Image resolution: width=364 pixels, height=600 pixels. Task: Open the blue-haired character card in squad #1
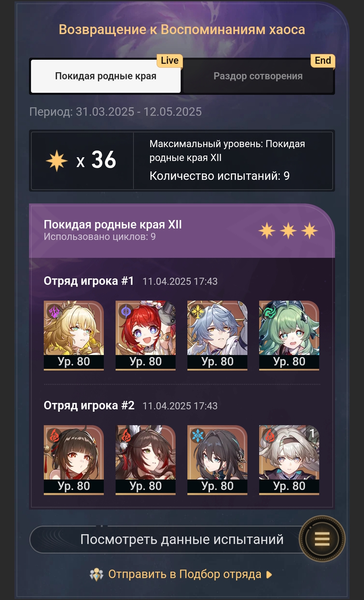(x=217, y=335)
